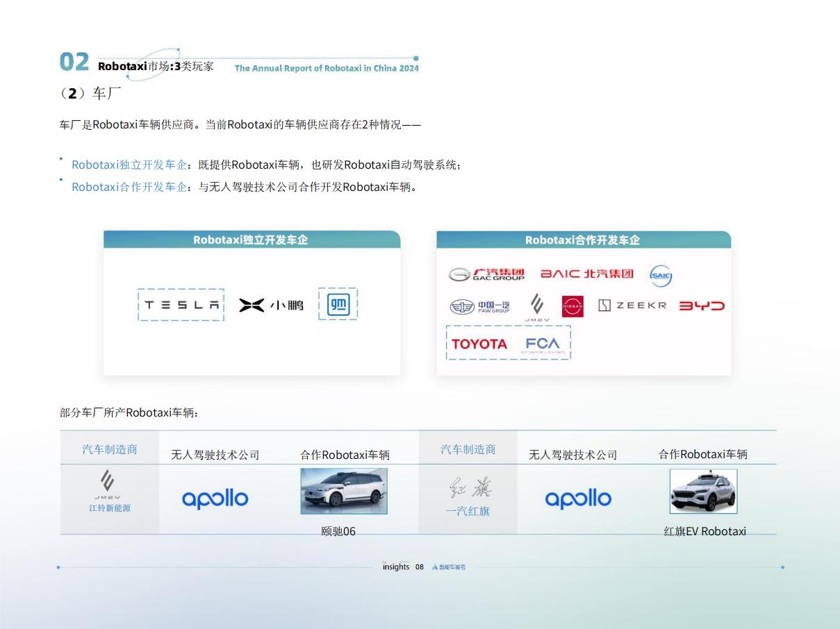Screen dimensions: 840x629
Task: Select the Apollo logo beside the 颐驰06 car
Action: [215, 498]
